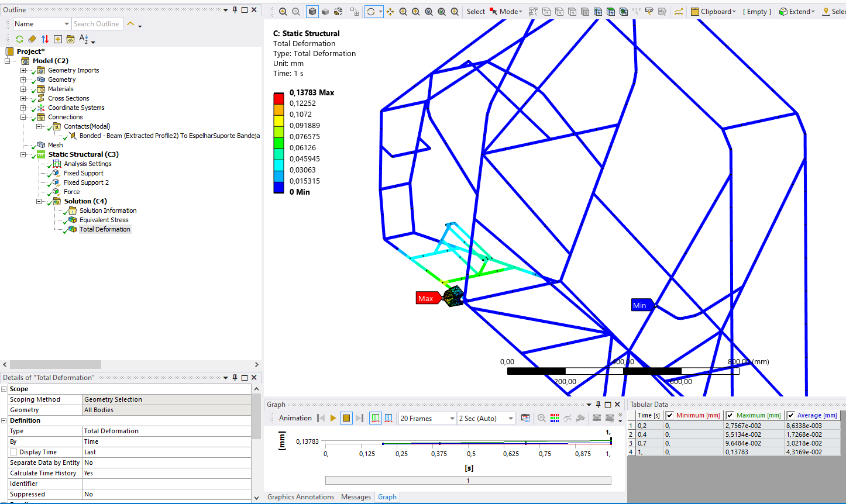Click the Mode selection cursor icon
This screenshot has height=504, width=846.
[x=493, y=12]
